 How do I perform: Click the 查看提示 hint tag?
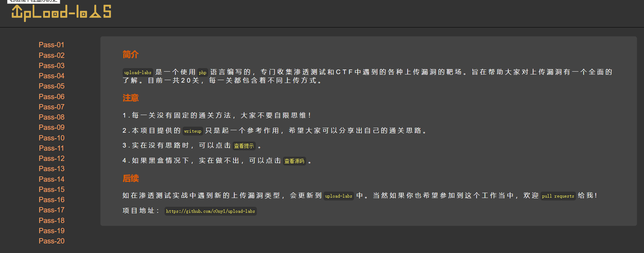(244, 146)
